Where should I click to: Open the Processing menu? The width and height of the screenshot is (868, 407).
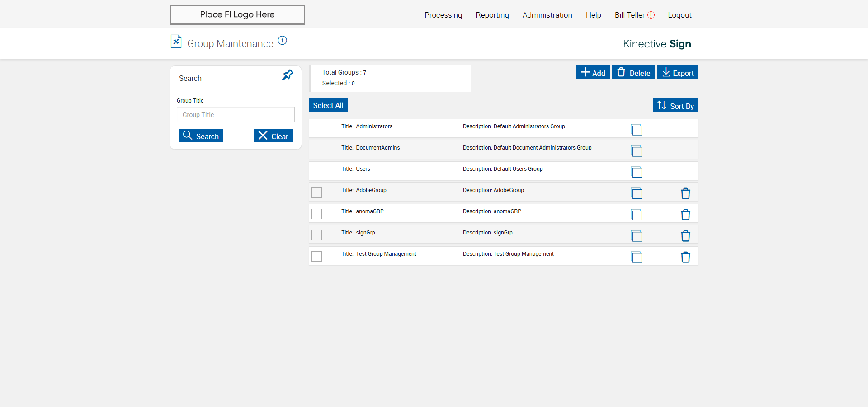pyautogui.click(x=443, y=15)
